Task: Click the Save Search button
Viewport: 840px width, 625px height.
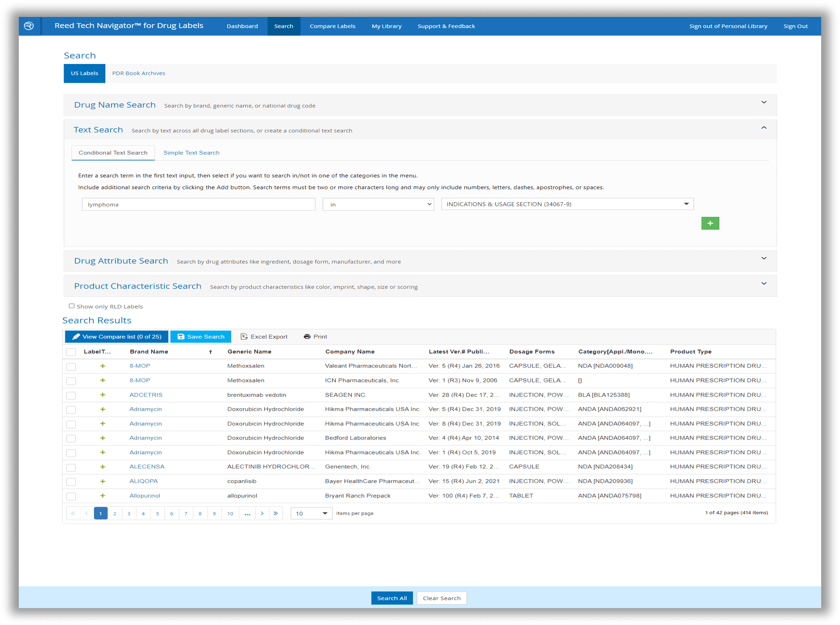Action: coord(201,336)
